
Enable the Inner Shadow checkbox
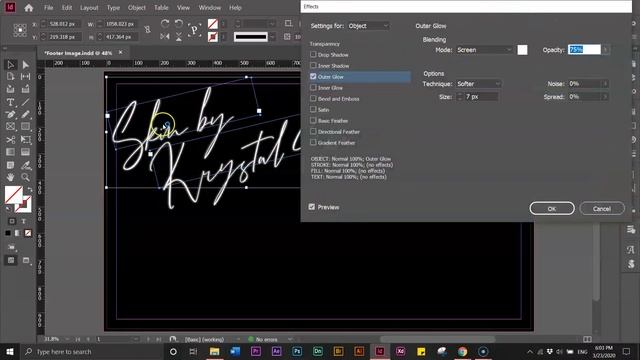[313, 65]
